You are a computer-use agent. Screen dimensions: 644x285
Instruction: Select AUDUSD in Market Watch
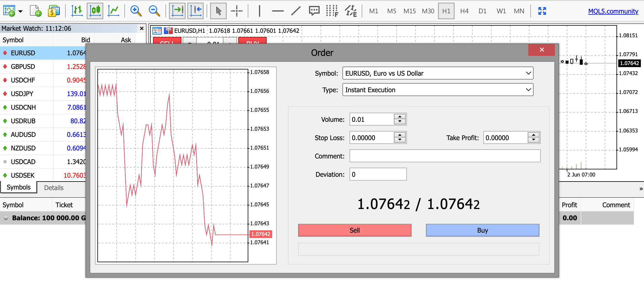click(x=43, y=135)
